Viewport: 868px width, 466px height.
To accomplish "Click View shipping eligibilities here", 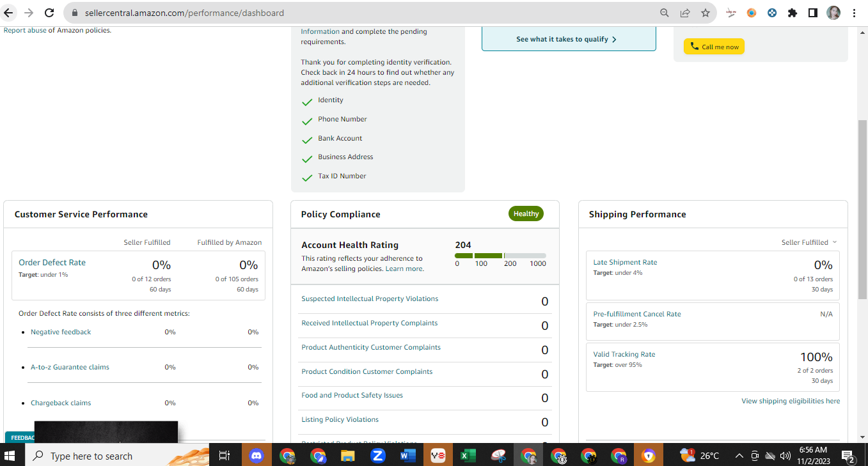I will [x=791, y=401].
